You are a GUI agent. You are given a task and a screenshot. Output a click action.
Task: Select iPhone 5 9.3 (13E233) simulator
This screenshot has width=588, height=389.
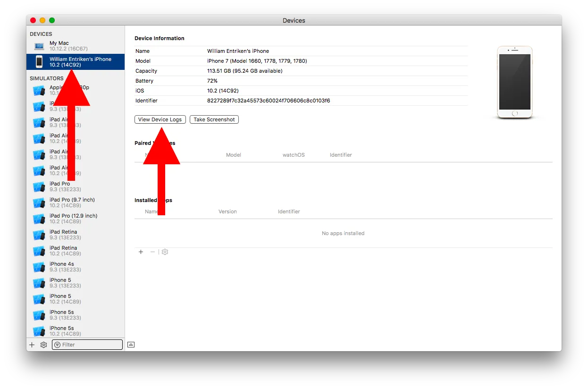point(76,283)
